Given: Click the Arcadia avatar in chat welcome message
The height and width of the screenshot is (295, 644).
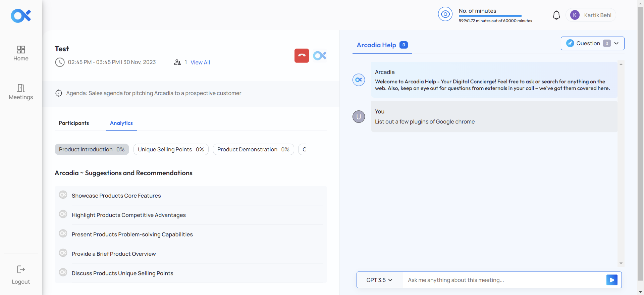Looking at the screenshot, I should click(359, 80).
